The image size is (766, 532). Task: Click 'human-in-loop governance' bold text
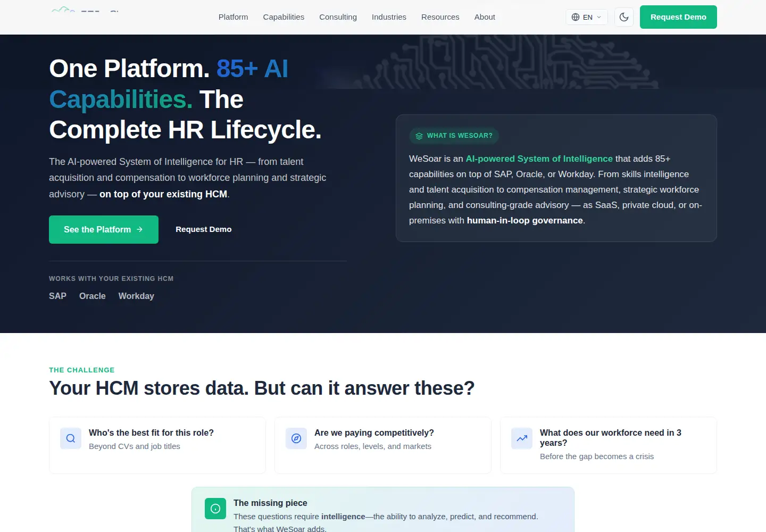tap(524, 220)
